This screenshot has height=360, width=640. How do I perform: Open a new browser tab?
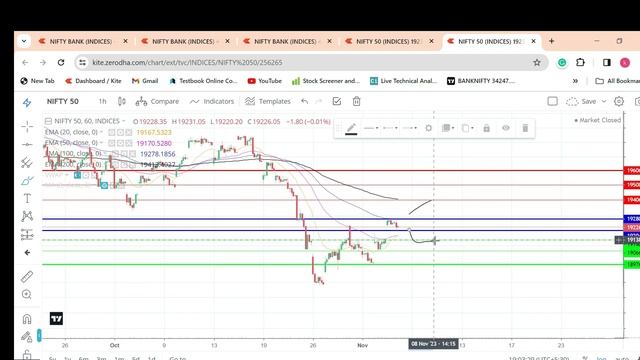[551, 41]
